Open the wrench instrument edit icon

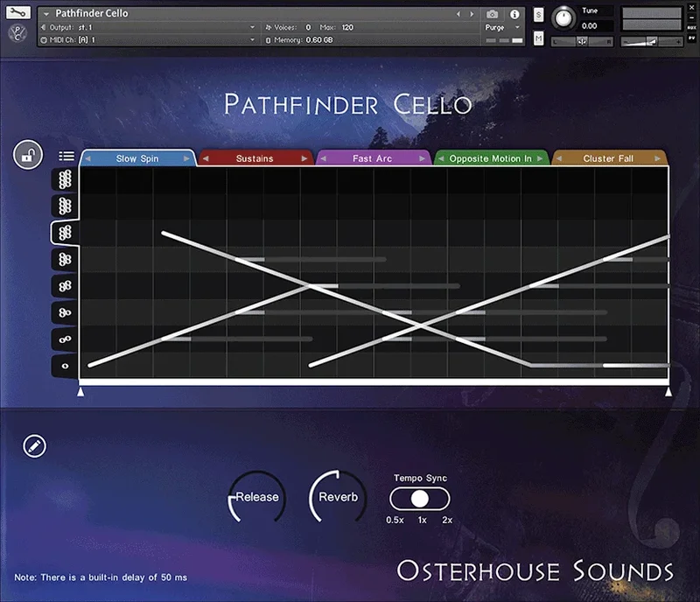[17, 12]
